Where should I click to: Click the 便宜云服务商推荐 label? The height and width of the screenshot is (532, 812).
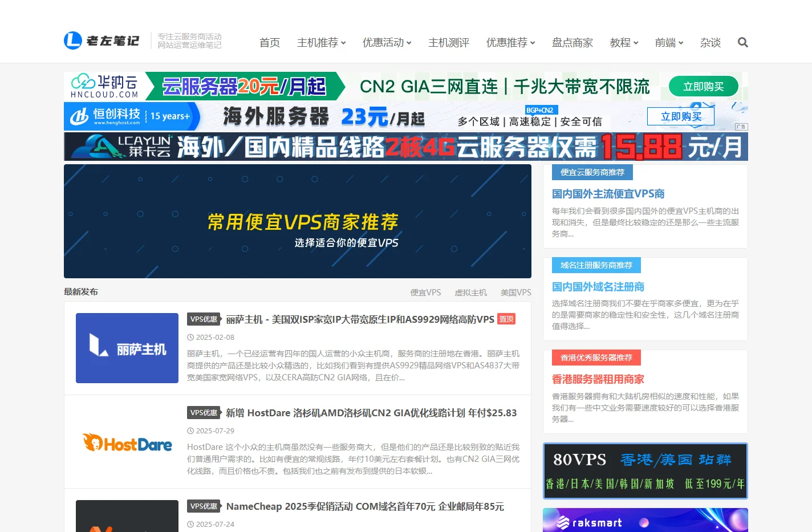click(592, 172)
